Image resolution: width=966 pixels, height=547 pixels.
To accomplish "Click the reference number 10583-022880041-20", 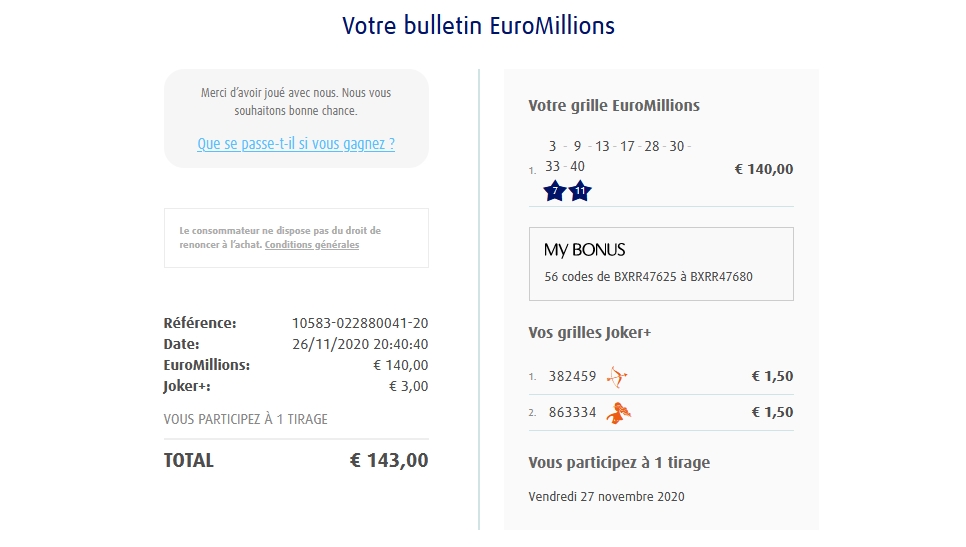I will pos(360,323).
